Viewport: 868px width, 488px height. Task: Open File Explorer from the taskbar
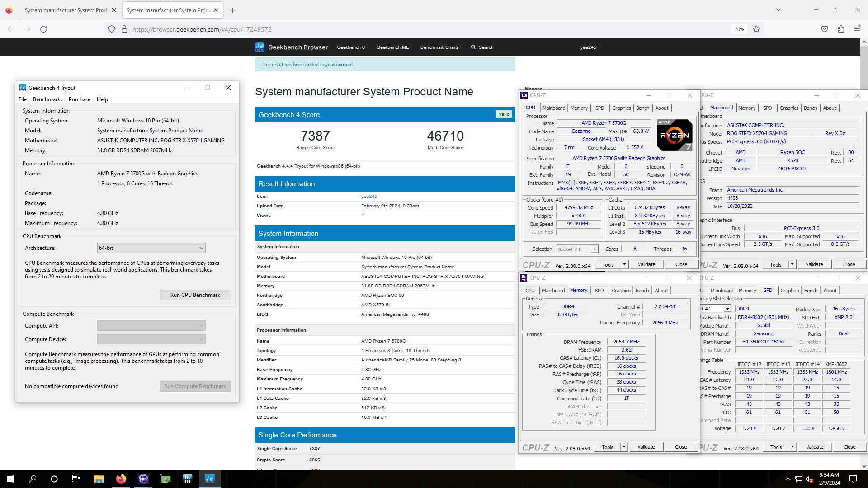pos(99,479)
